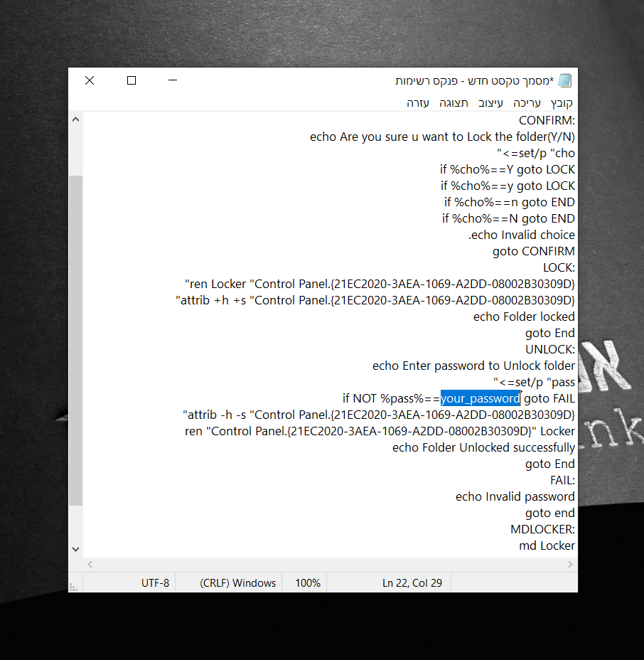Click the 'echo Invalid password' line

pos(515,496)
